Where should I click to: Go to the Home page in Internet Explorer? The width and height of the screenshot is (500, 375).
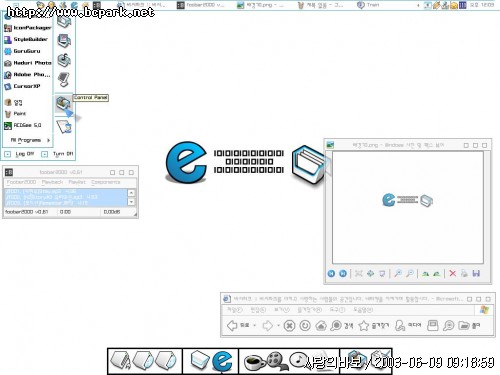click(x=321, y=325)
